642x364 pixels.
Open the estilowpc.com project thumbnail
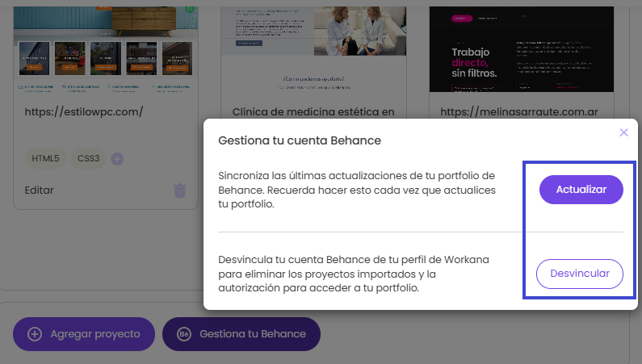(106, 49)
